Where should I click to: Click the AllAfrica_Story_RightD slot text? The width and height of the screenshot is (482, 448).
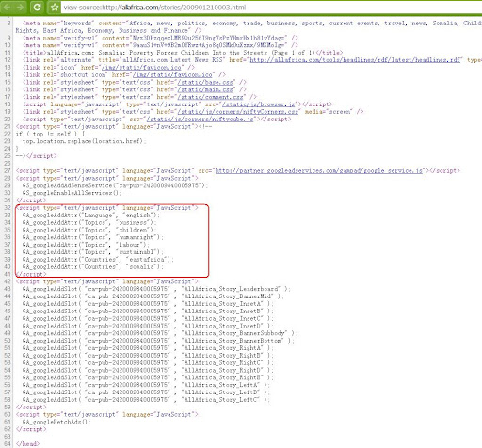click(222, 370)
